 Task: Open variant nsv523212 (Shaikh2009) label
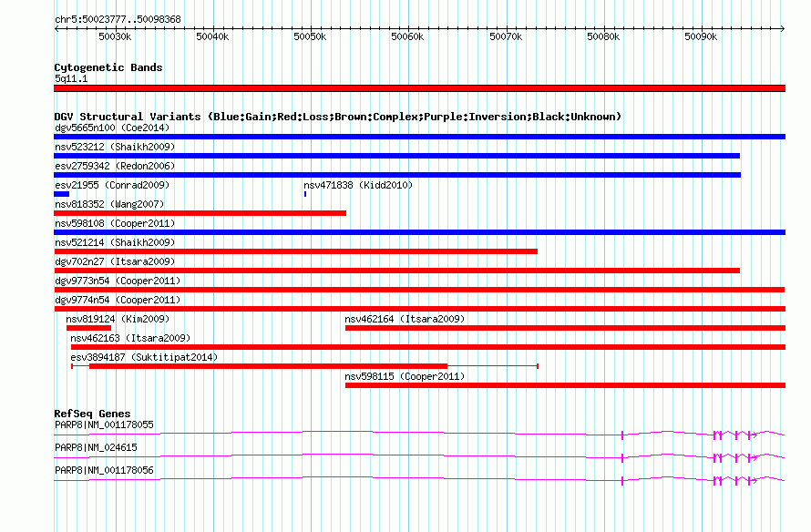[115, 147]
